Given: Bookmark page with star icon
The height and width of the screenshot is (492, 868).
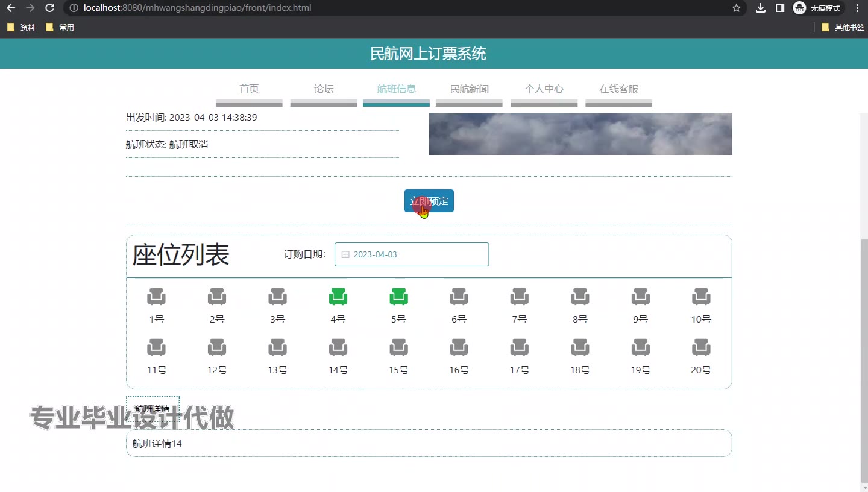Looking at the screenshot, I should coord(736,8).
